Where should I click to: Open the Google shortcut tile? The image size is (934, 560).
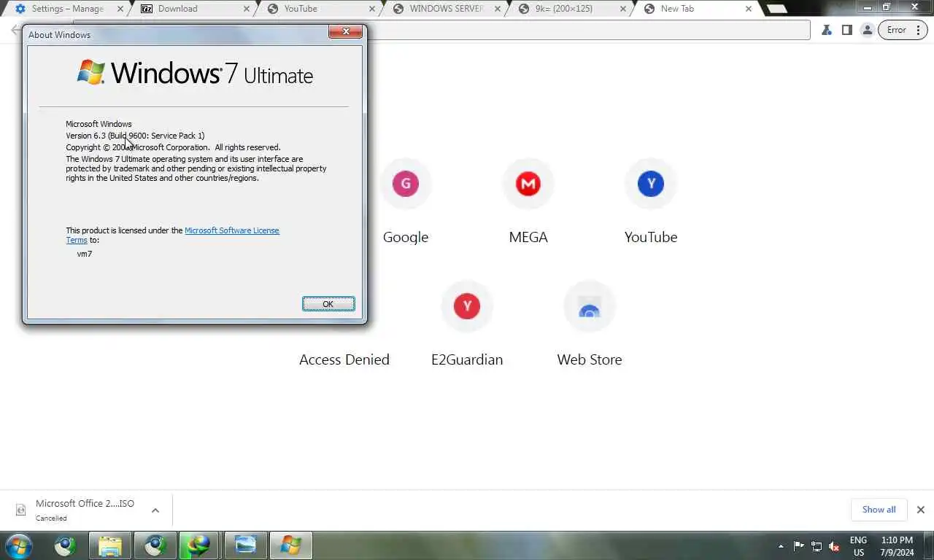tap(406, 201)
